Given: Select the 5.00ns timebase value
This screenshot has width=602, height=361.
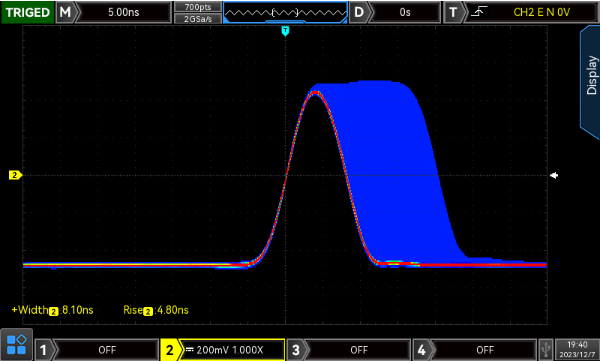Looking at the screenshot, I should click(124, 12).
